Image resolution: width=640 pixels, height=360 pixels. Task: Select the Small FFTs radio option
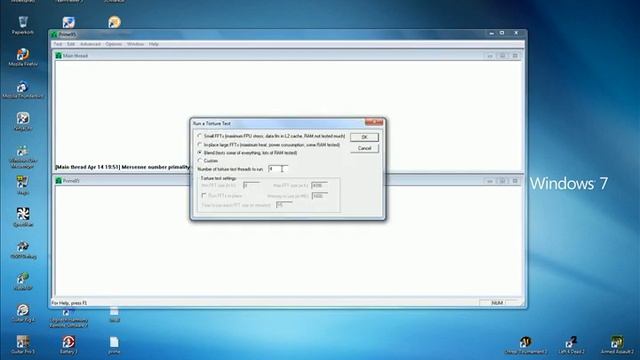[200, 136]
